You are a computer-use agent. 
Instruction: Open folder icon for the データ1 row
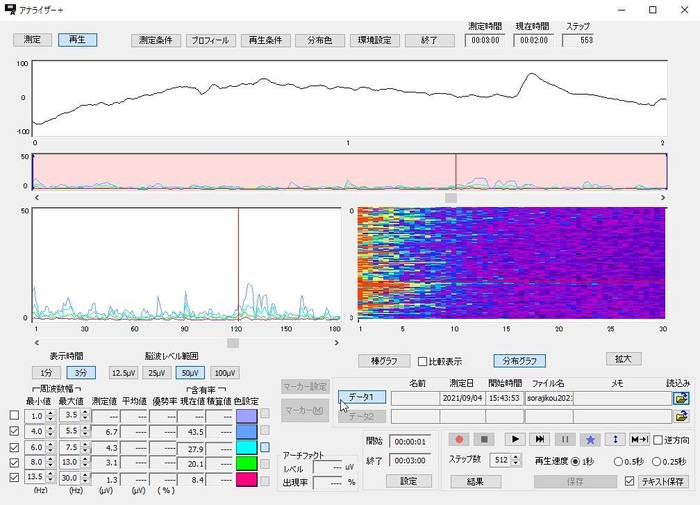point(682,398)
